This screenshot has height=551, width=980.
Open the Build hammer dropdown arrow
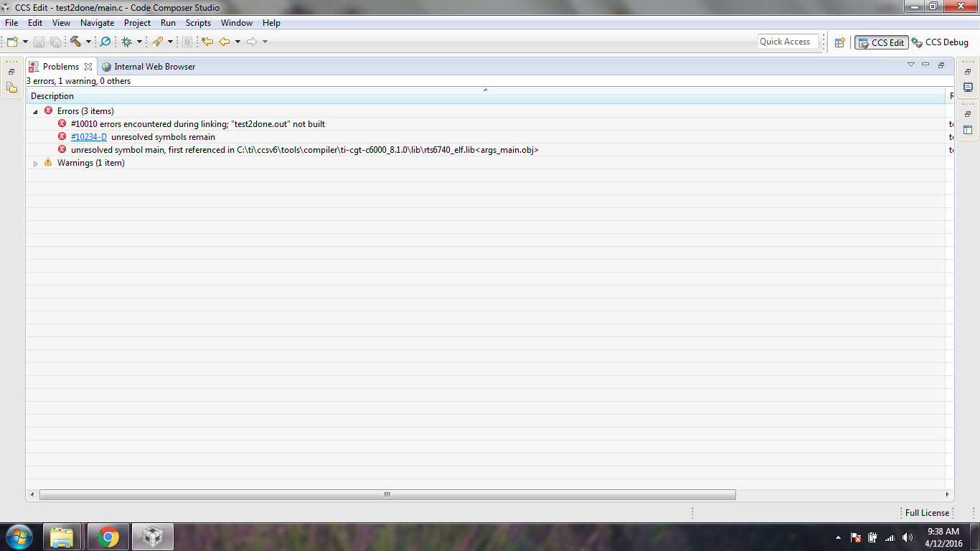pos(88,42)
